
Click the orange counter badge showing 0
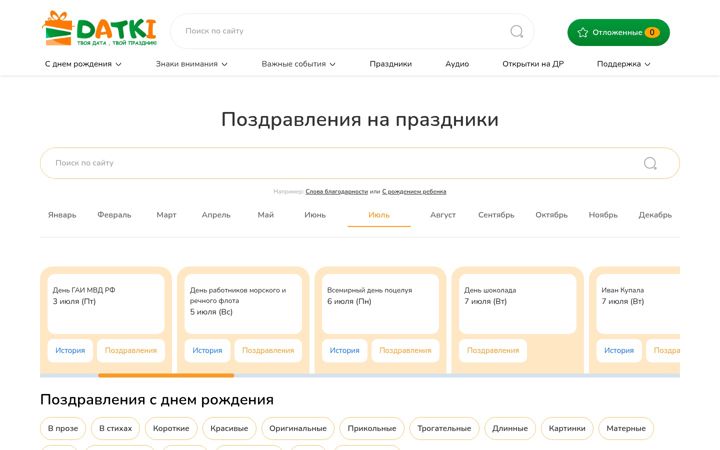pos(652,32)
